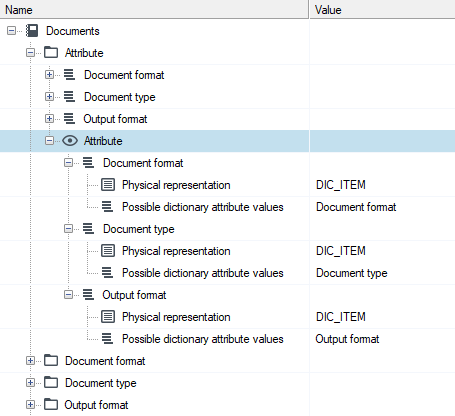
Task: Click the eye icon on the highlighted Attribute row
Action: click(70, 141)
